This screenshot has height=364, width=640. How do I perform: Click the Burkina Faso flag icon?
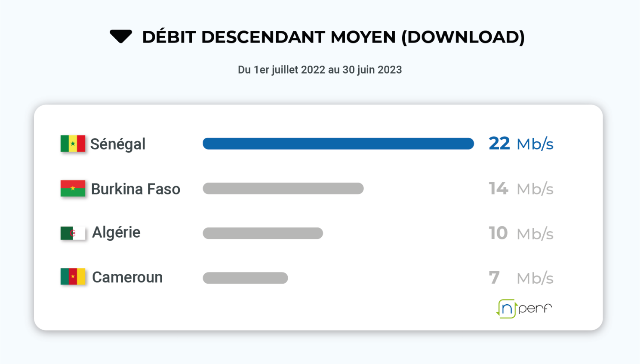73,189
